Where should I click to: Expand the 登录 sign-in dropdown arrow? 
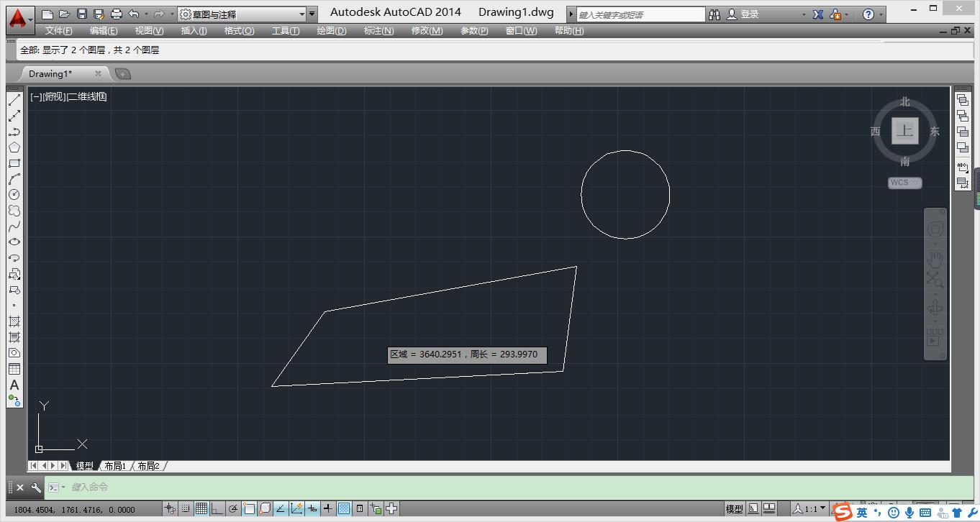(x=804, y=14)
